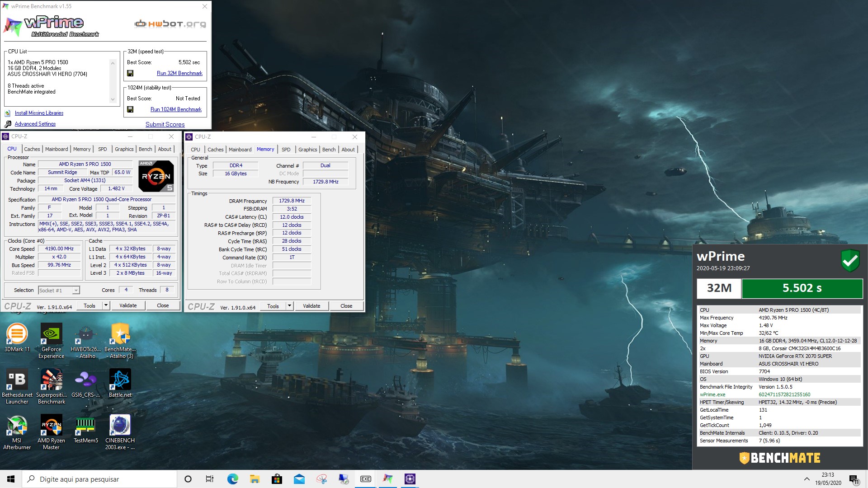Click Submit Scores link

coord(165,124)
